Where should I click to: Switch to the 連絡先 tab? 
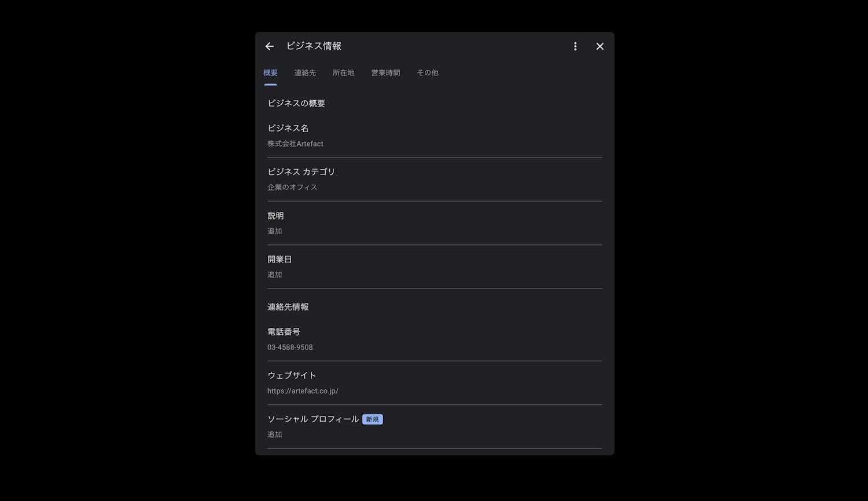click(305, 72)
